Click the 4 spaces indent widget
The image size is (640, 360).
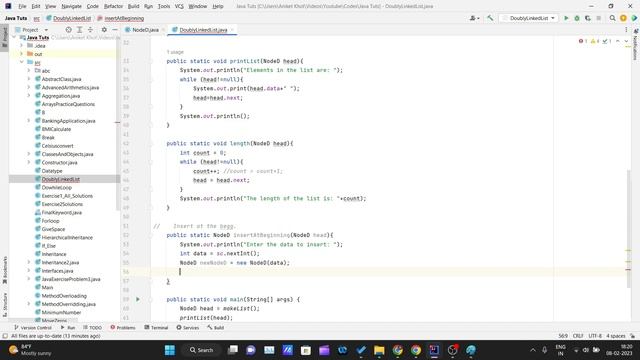point(616,336)
